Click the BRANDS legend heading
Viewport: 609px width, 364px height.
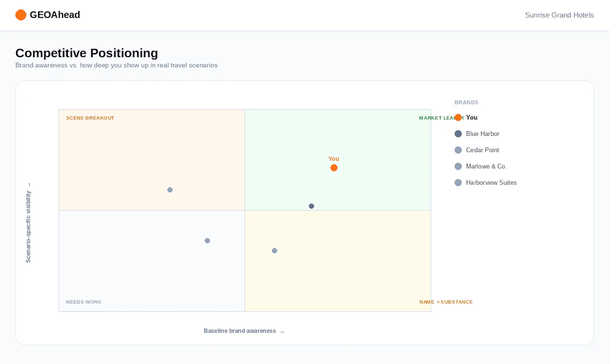pyautogui.click(x=466, y=103)
